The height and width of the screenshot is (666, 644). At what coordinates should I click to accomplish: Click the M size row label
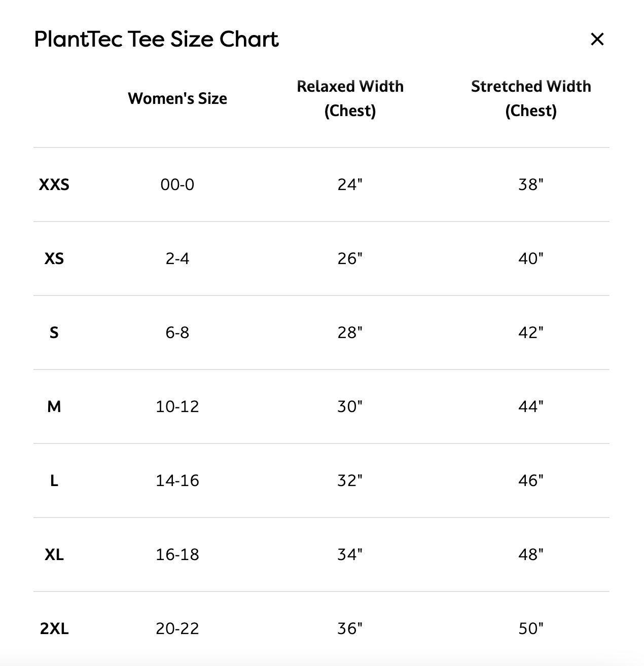coord(54,406)
